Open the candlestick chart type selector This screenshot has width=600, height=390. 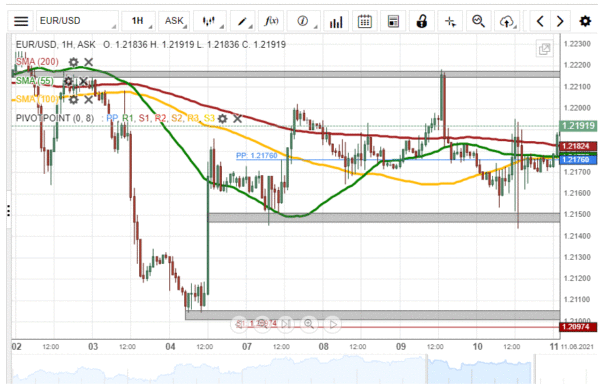(210, 21)
